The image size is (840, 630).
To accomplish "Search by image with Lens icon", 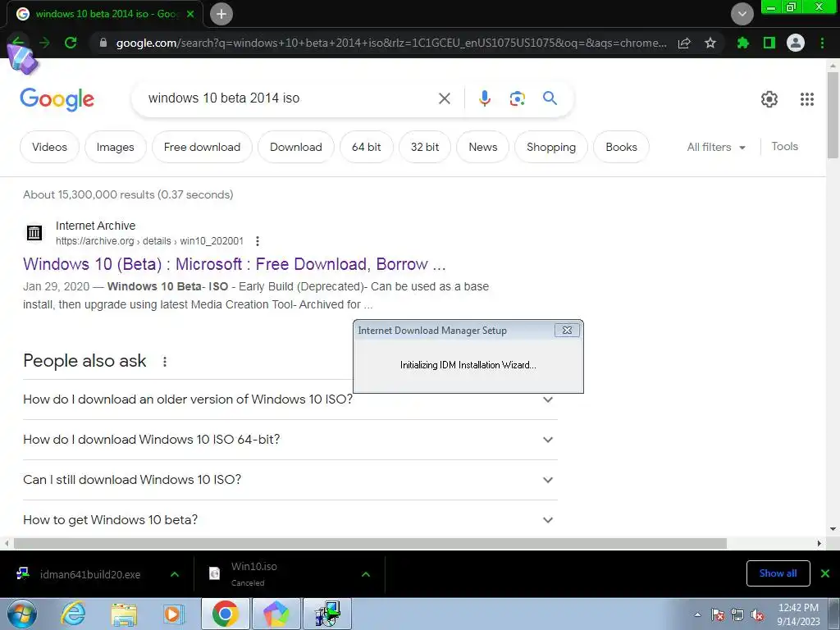I will (517, 98).
